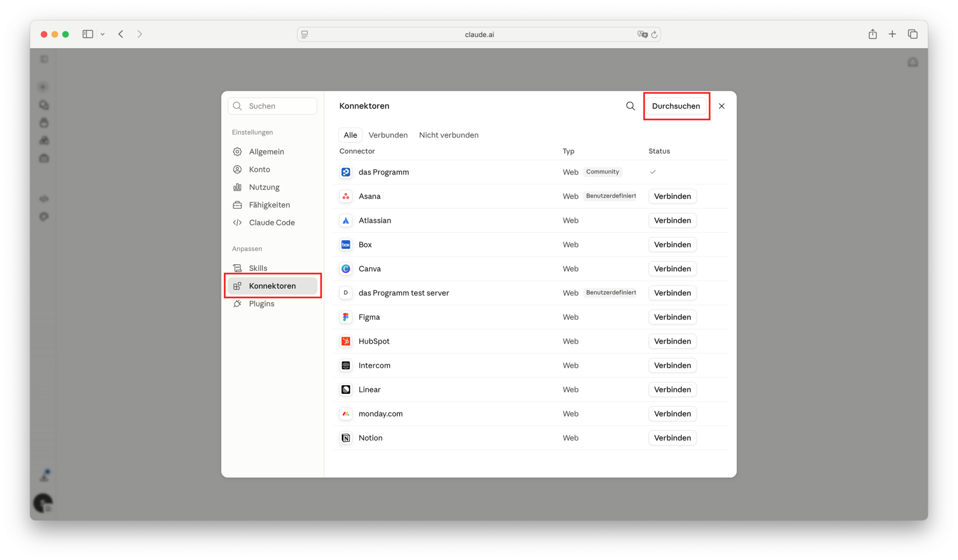Click the magnifier icon beside Durchsuchen
This screenshot has width=958, height=560.
click(x=631, y=106)
